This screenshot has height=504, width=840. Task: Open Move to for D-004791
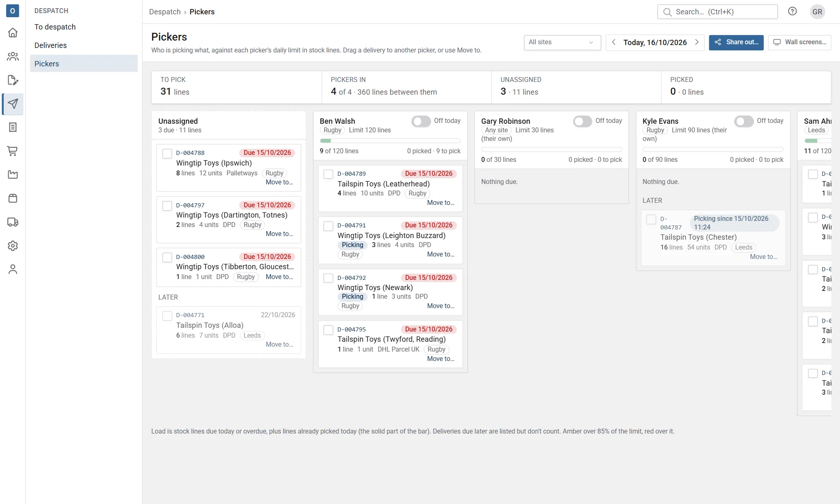coord(441,254)
